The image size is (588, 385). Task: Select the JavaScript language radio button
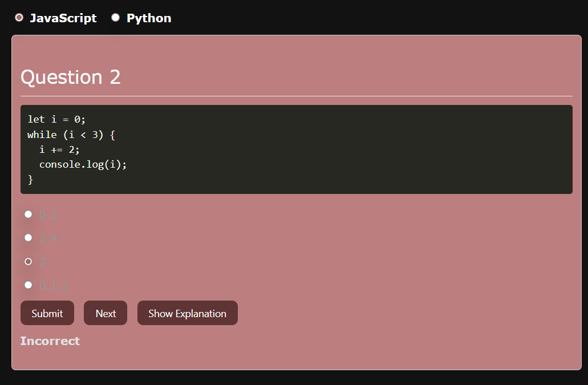[x=19, y=18]
